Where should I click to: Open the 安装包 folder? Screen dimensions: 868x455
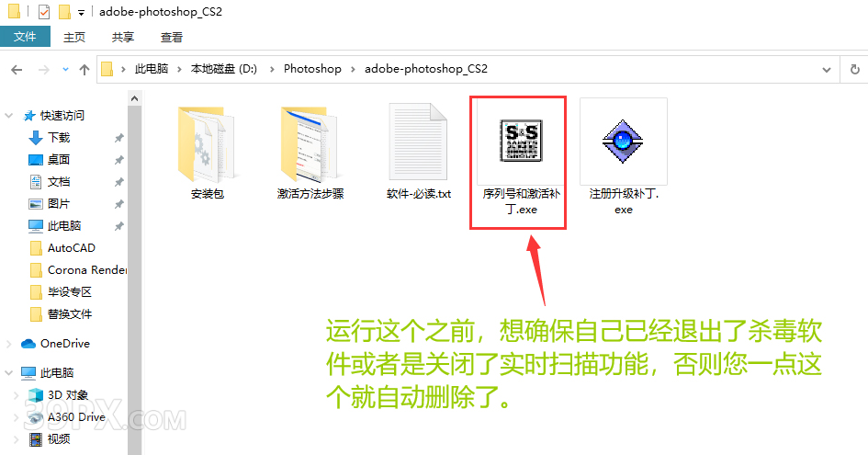207,145
